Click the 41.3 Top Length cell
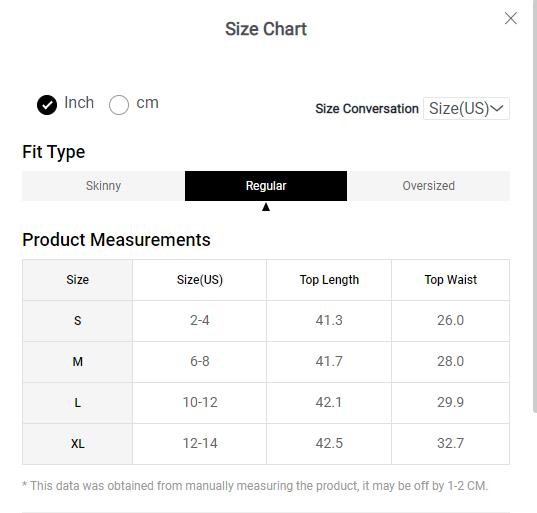Image resolution: width=537 pixels, height=513 pixels. pyautogui.click(x=329, y=321)
